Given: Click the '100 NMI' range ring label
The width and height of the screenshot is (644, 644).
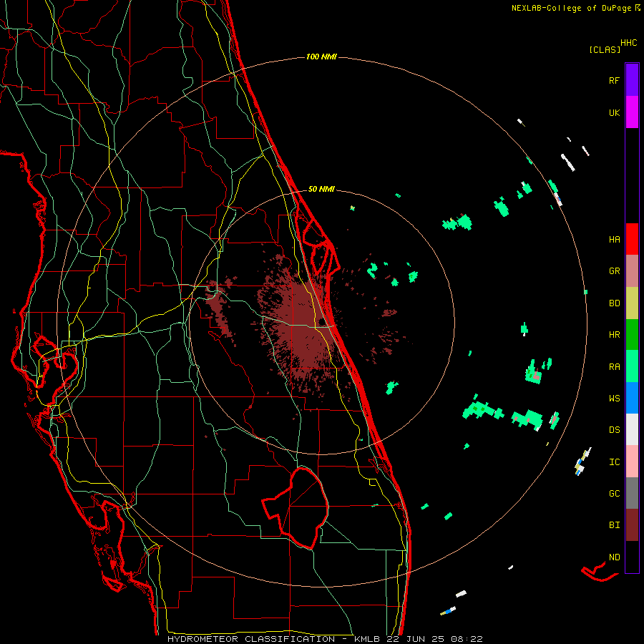Looking at the screenshot, I should coord(321,57).
